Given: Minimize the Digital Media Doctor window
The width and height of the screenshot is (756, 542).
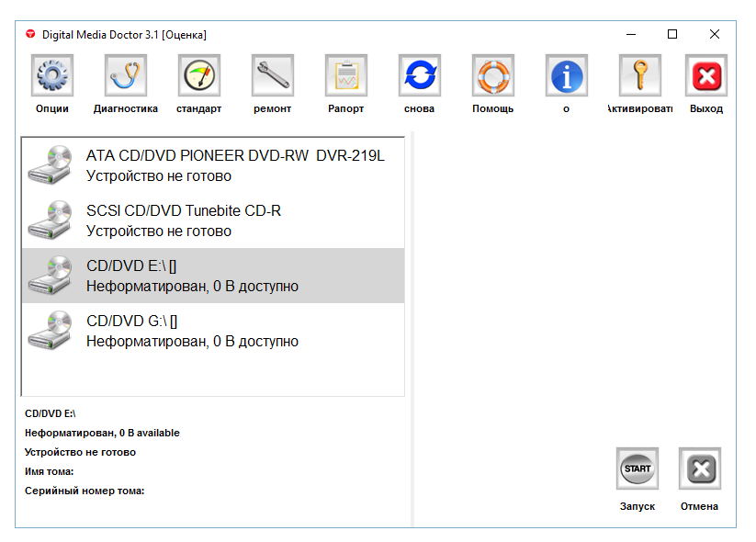Looking at the screenshot, I should [631, 35].
